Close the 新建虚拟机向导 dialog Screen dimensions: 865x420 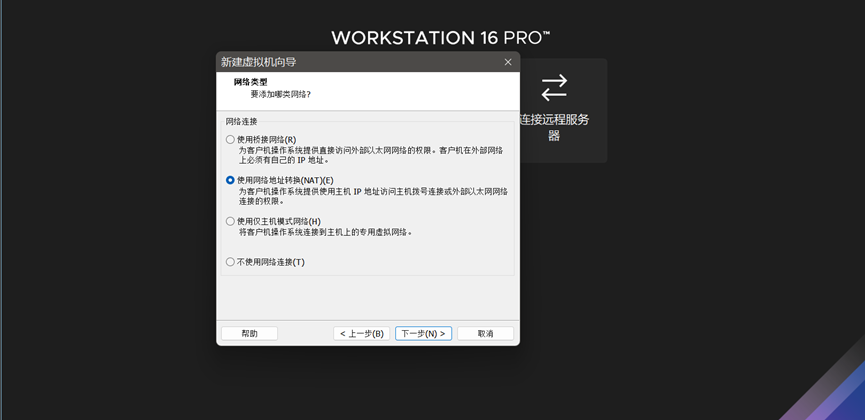pyautogui.click(x=508, y=62)
